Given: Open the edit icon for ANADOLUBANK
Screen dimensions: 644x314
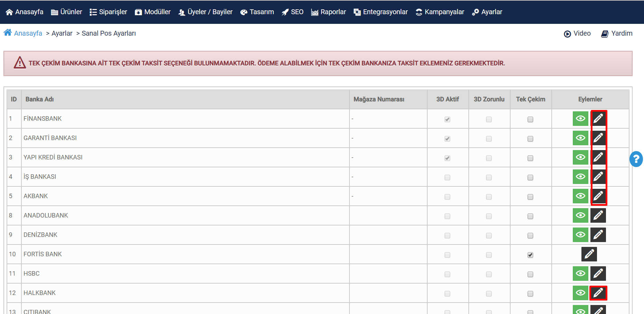Looking at the screenshot, I should 598,215.
